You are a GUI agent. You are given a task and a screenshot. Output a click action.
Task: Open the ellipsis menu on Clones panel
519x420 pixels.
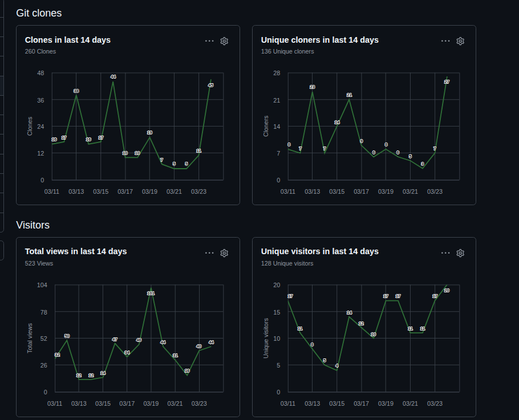209,40
